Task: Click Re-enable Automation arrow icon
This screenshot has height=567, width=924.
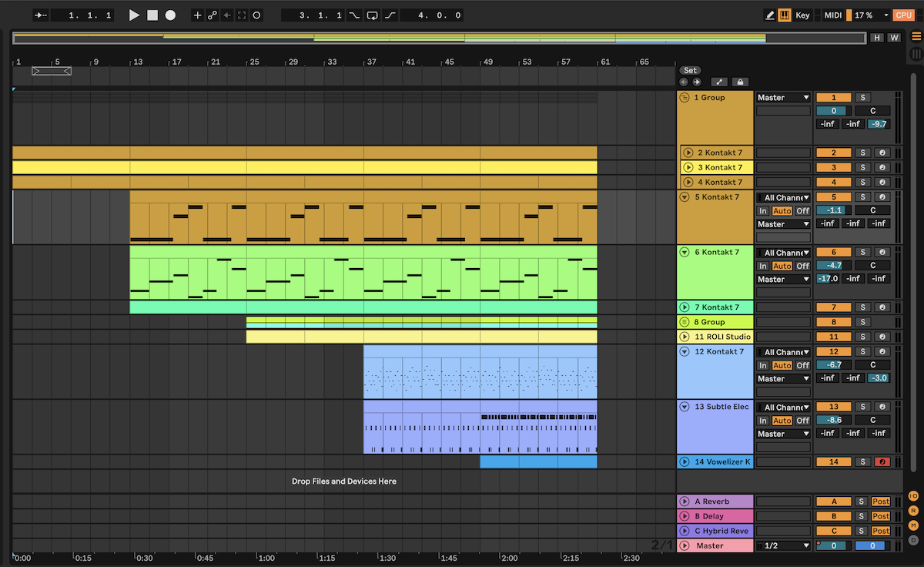Action: (227, 15)
